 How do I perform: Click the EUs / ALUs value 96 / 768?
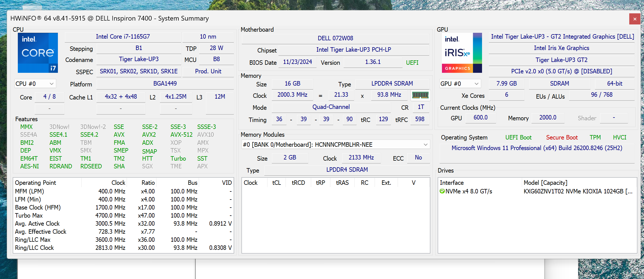[602, 95]
